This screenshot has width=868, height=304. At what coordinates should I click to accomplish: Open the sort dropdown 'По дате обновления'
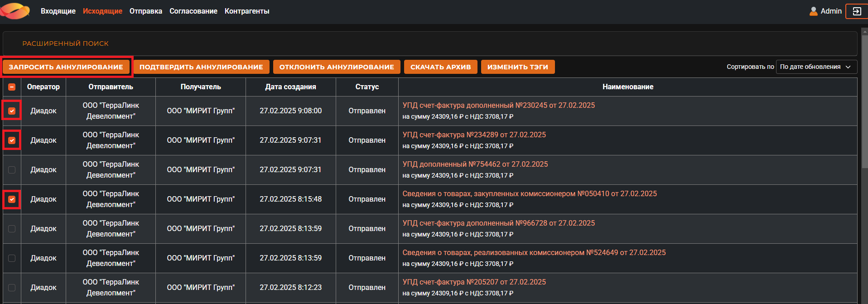[816, 67]
